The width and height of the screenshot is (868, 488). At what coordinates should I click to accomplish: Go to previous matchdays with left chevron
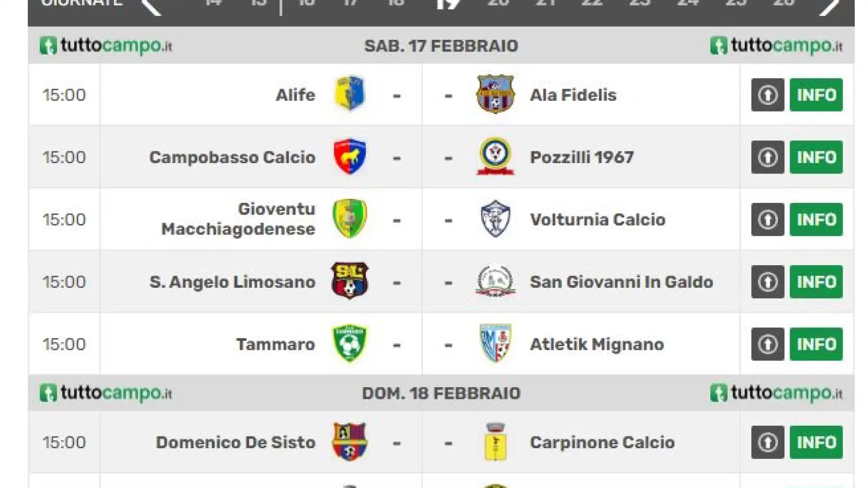click(x=151, y=5)
